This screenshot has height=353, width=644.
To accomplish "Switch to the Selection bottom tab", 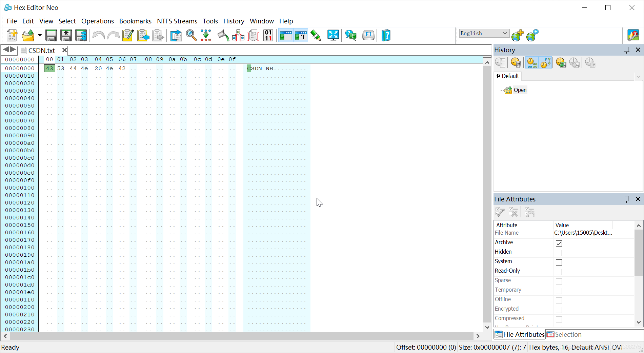I will coord(564,334).
